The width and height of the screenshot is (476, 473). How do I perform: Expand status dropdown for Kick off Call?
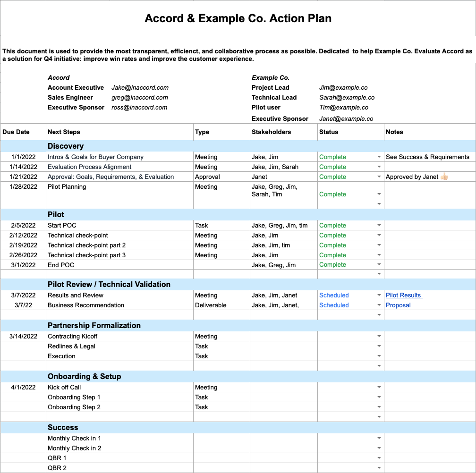pos(379,387)
